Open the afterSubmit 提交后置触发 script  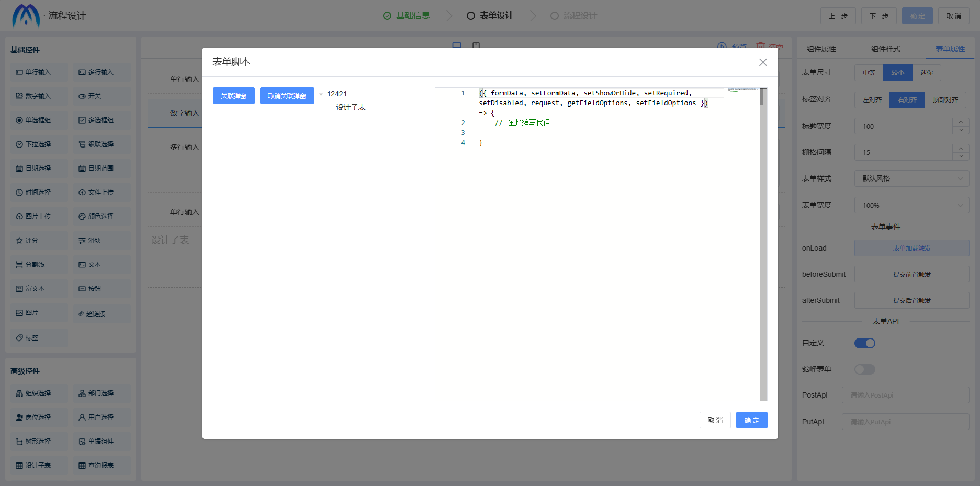click(x=912, y=300)
